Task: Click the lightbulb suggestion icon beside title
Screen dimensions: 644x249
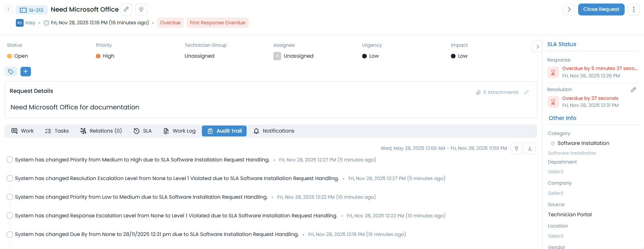Action: (141, 9)
